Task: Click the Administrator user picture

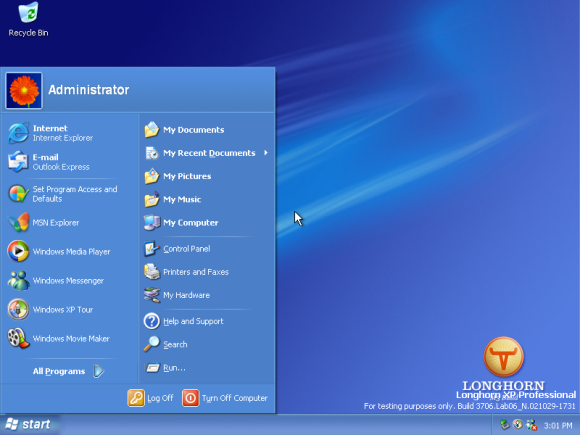Action: (x=24, y=91)
